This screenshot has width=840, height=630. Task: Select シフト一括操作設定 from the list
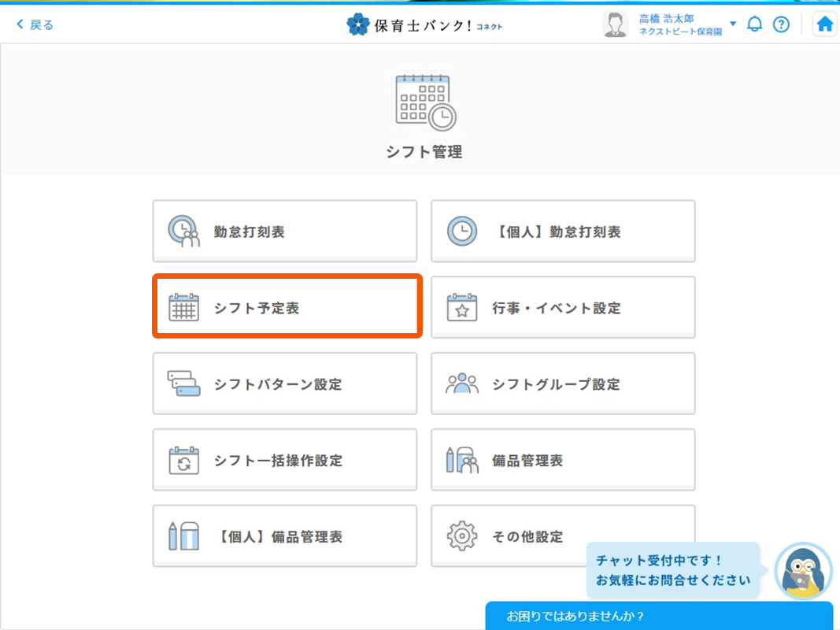click(x=285, y=459)
